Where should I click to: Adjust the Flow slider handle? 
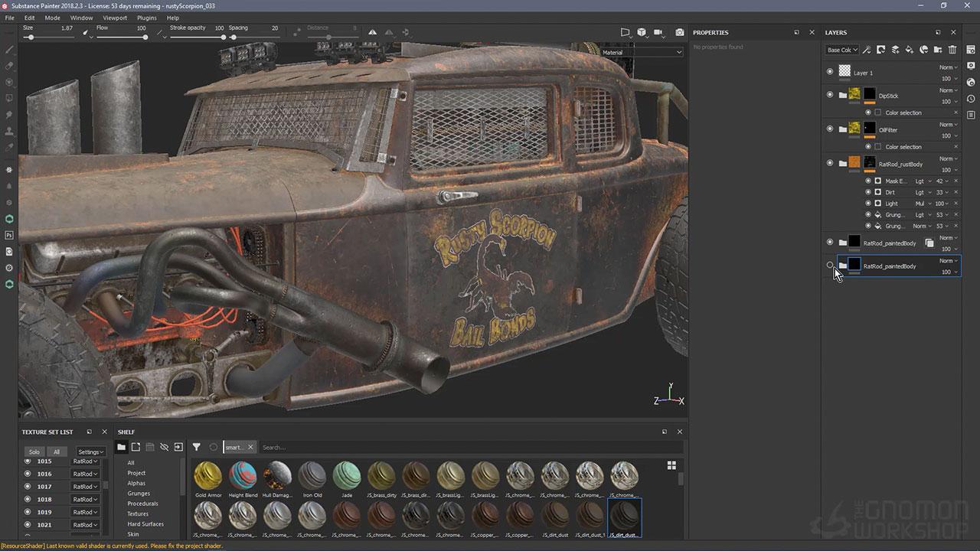pyautogui.click(x=145, y=37)
